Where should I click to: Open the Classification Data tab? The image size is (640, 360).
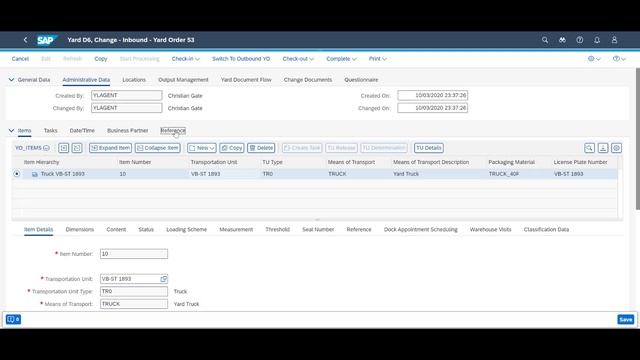coord(546,229)
